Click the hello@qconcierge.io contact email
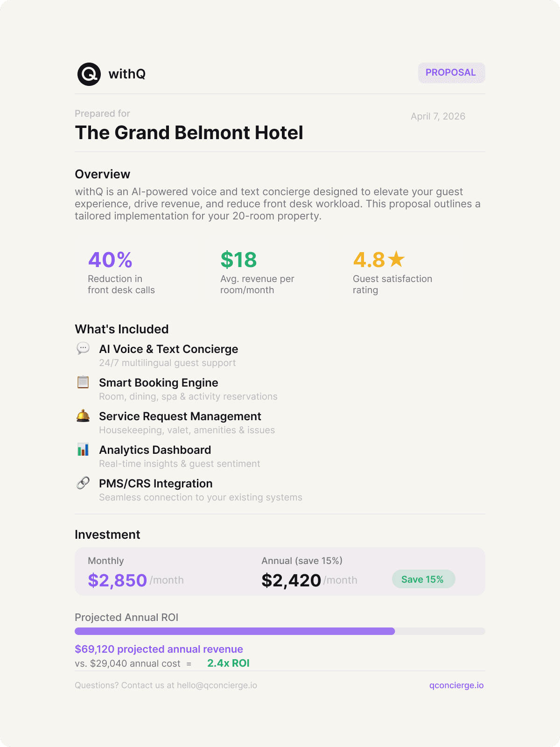 (217, 685)
